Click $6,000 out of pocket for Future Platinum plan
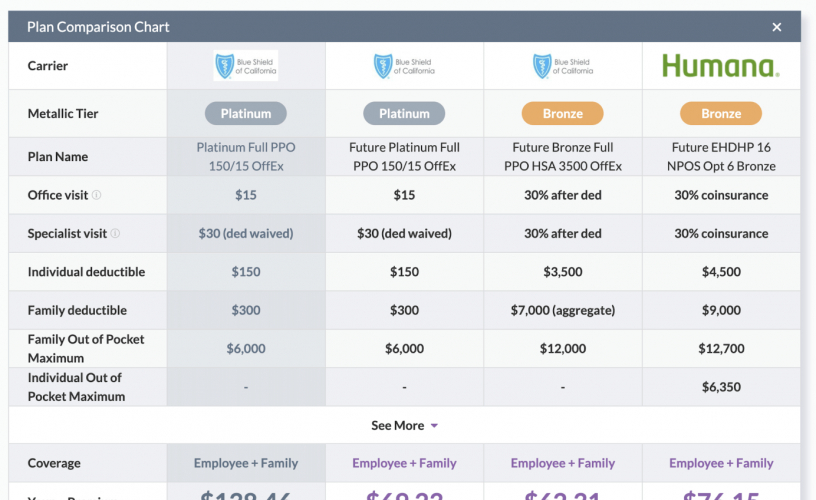 click(404, 349)
